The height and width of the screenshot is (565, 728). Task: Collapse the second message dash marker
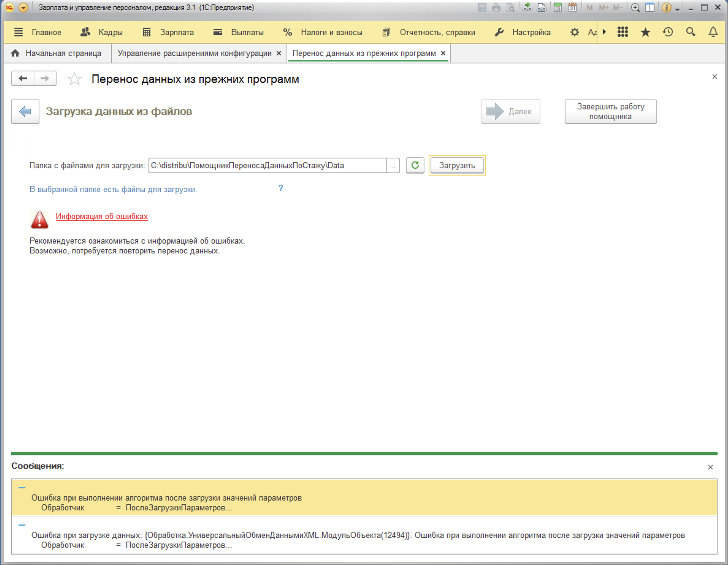pos(22,525)
